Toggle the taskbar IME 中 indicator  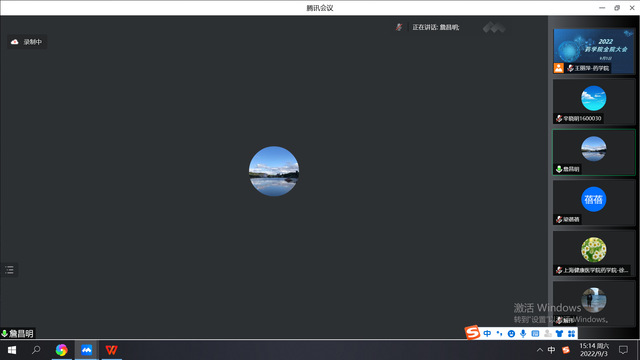click(551, 350)
